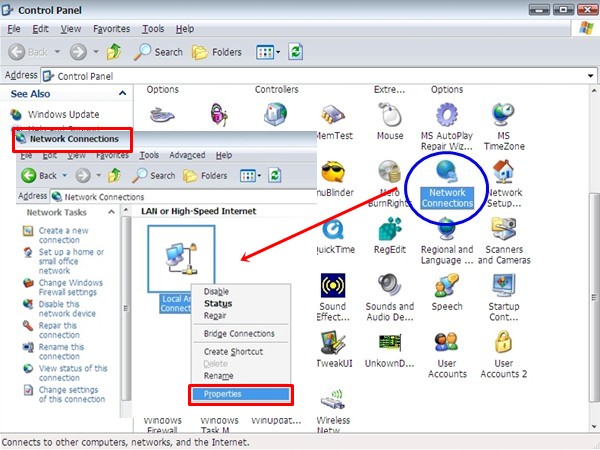This screenshot has width=600, height=450.
Task: Collapse the Network Tasks panel
Action: point(111,212)
